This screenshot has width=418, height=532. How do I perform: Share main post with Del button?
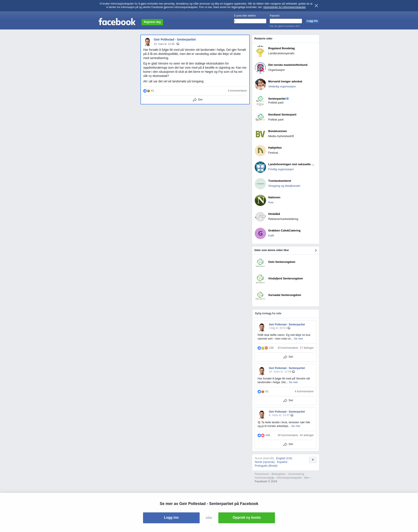click(x=197, y=100)
